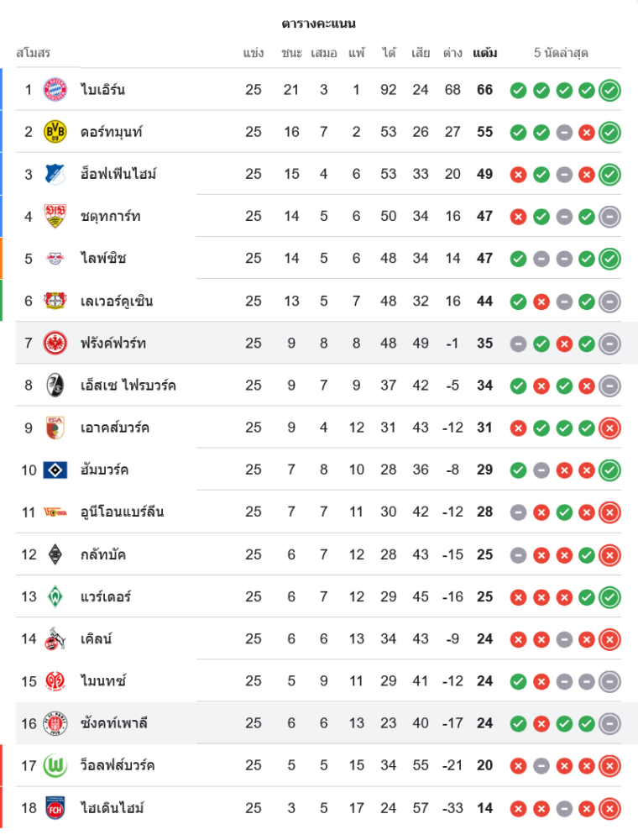Click the Union Berlin club badge

(x=55, y=512)
